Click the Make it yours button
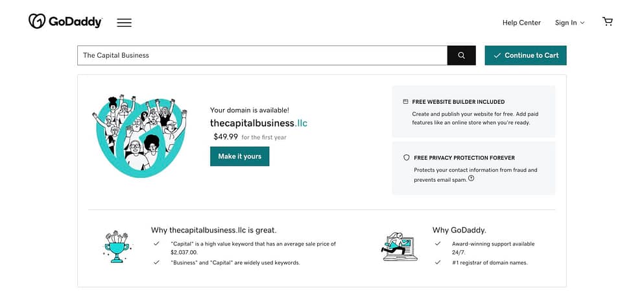 (x=239, y=157)
